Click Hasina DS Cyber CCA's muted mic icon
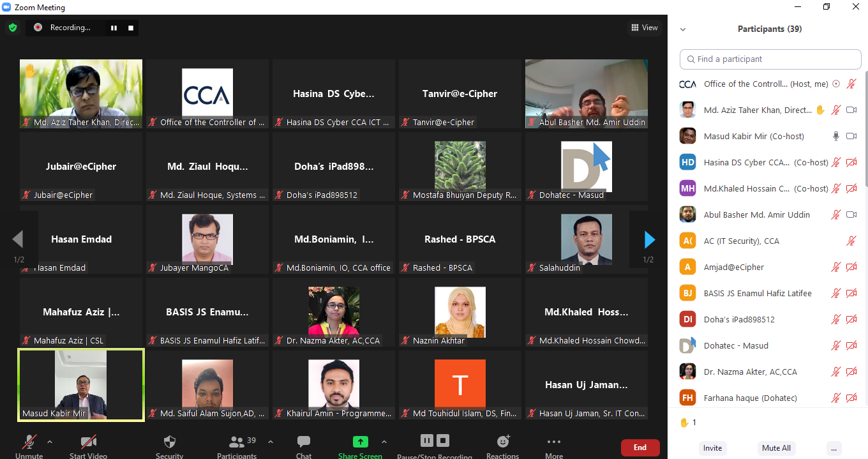The height and width of the screenshot is (459, 868). click(835, 162)
